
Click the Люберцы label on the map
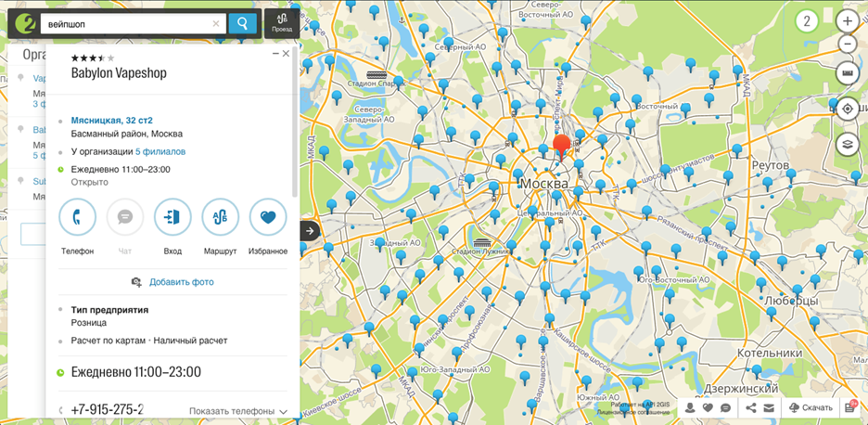792,301
